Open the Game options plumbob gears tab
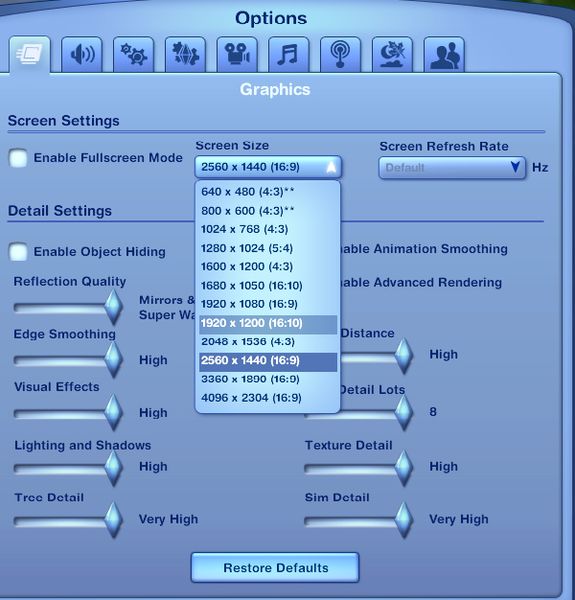 point(185,54)
